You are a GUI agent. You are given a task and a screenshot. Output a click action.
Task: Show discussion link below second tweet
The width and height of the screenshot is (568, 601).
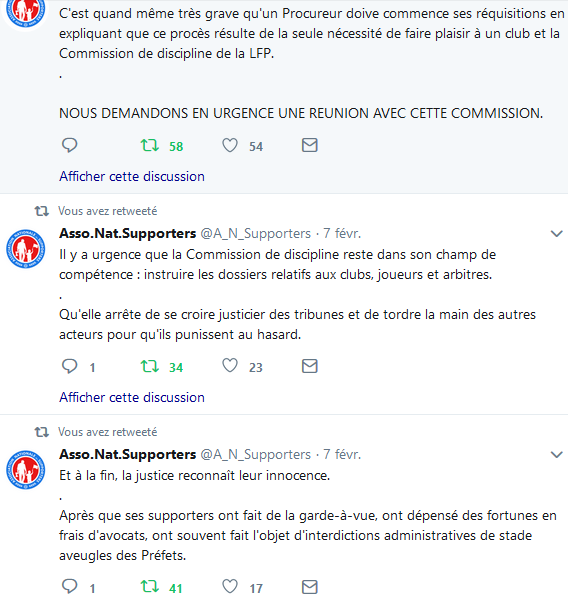point(132,397)
